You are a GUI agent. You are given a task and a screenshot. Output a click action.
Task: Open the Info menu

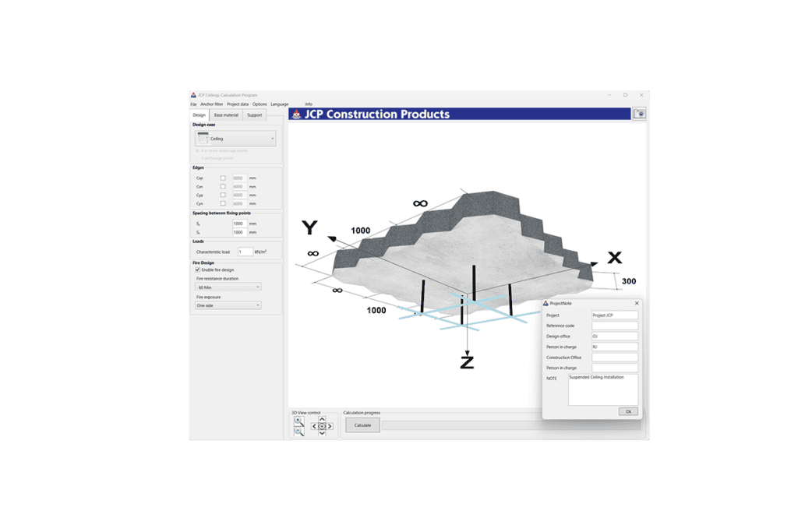pos(309,104)
